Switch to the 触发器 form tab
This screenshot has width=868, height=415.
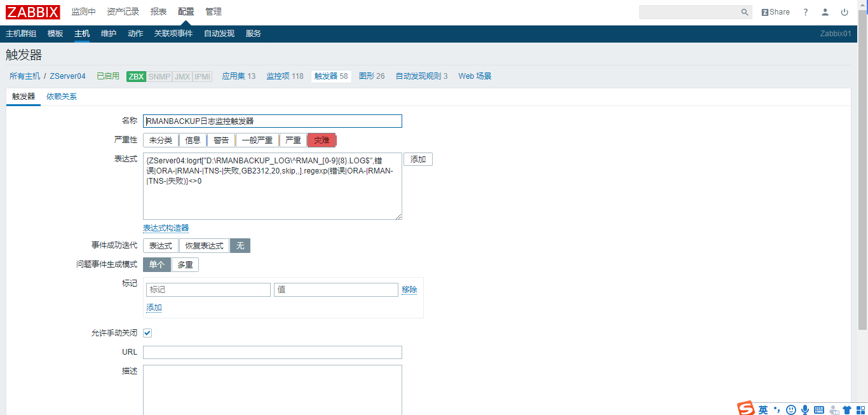coord(24,97)
